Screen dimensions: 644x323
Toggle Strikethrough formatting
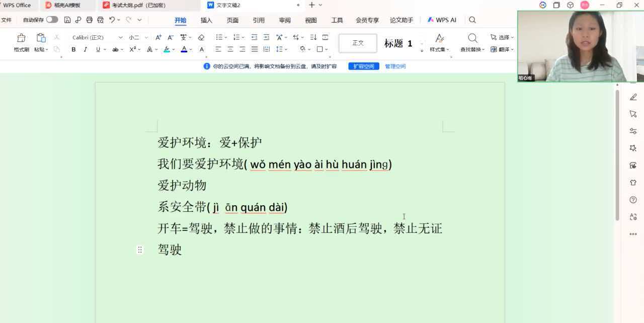115,49
